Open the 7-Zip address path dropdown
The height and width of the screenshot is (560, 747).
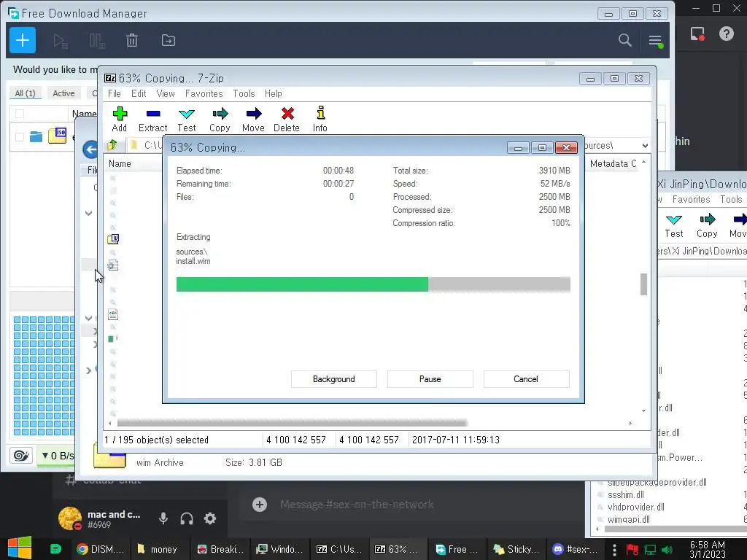[645, 145]
